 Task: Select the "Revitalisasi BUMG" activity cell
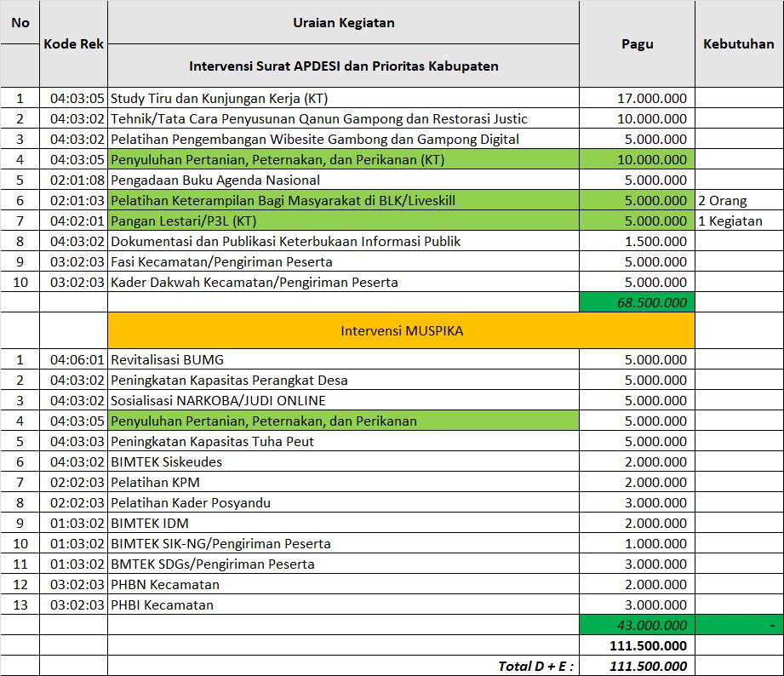pyautogui.click(x=343, y=359)
